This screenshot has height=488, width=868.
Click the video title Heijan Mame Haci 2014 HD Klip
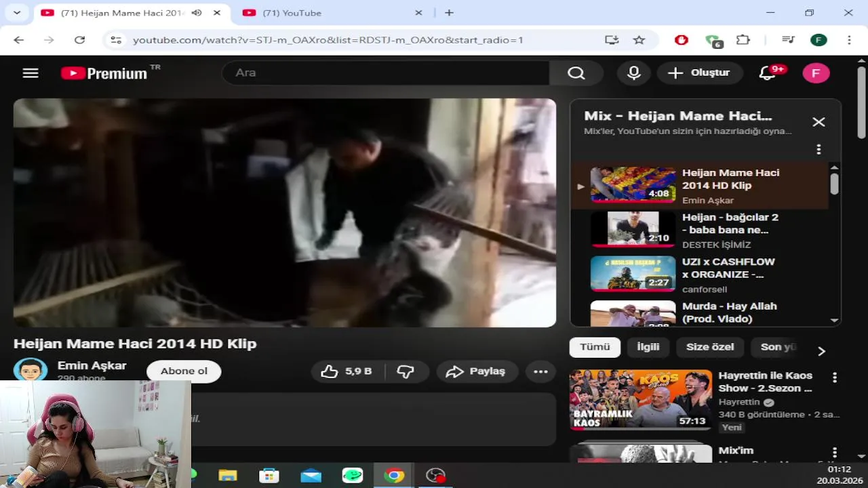(x=135, y=344)
